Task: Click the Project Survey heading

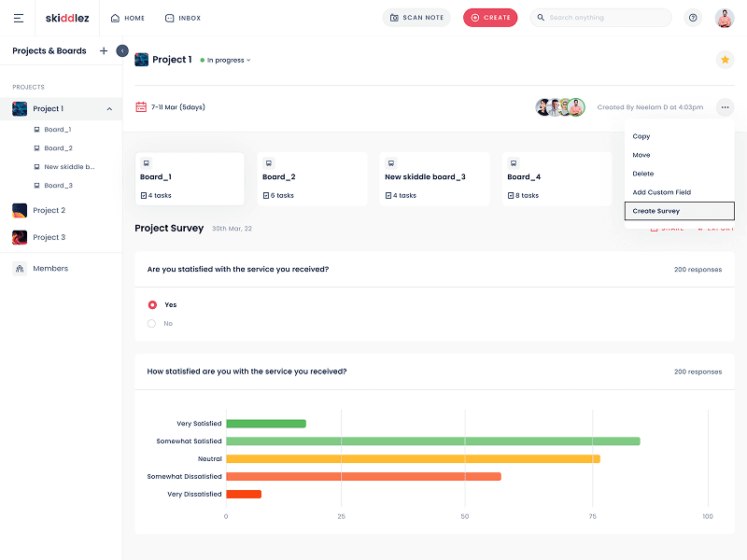Action: [169, 228]
